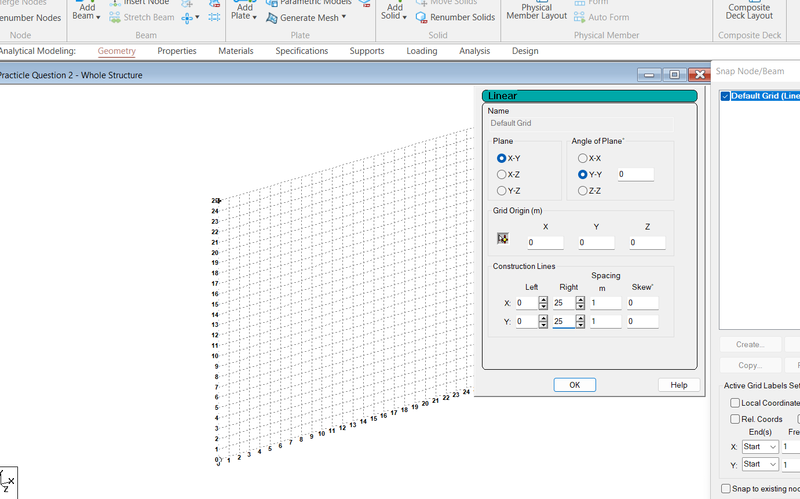
Task: Select the X-Y plane radio button
Action: coord(502,159)
